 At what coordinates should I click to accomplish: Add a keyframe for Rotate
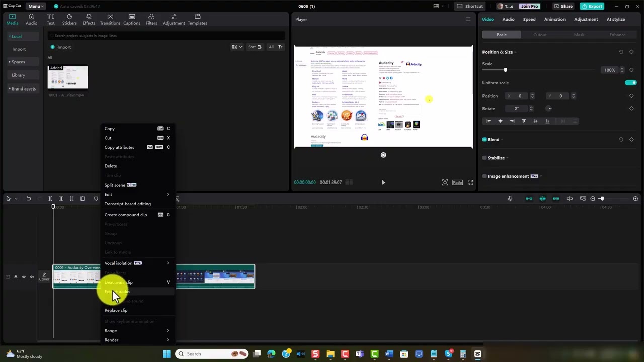coord(631,108)
